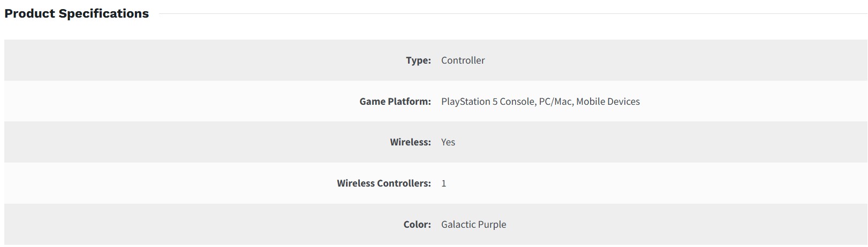Click the Wireless Controllers value 1
868x247 pixels.
click(443, 183)
